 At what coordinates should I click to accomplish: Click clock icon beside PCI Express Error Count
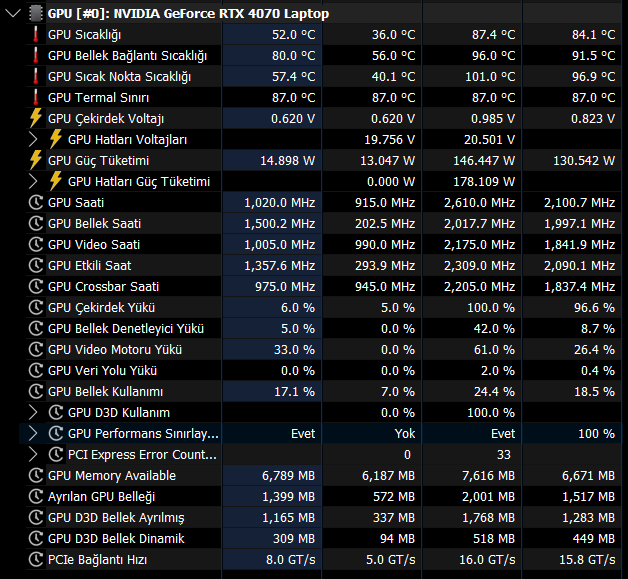click(x=56, y=454)
